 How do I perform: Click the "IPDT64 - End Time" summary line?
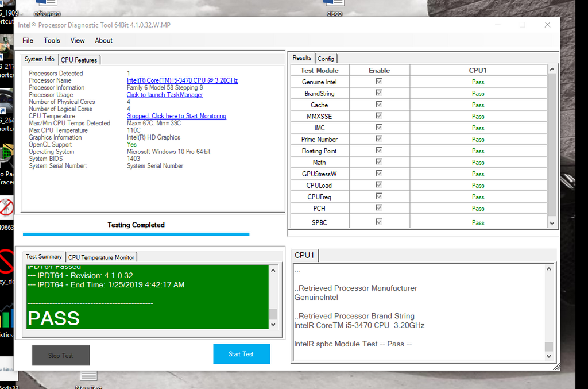pos(106,285)
